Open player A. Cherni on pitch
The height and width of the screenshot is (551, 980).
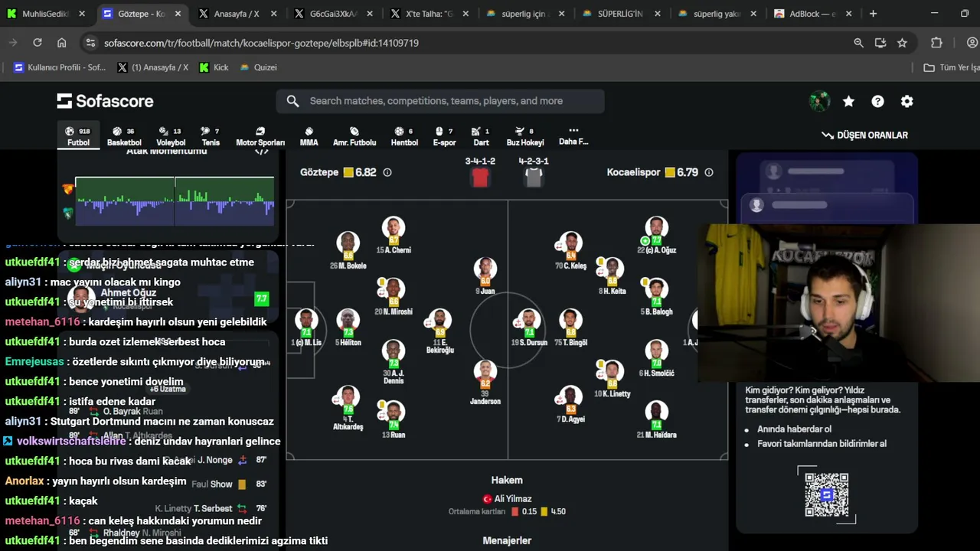394,235
